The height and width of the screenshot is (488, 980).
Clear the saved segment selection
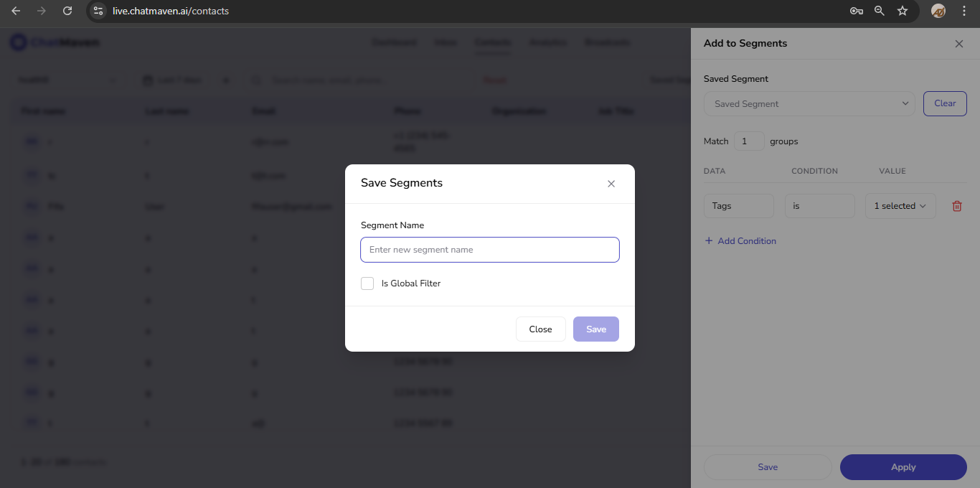point(944,103)
